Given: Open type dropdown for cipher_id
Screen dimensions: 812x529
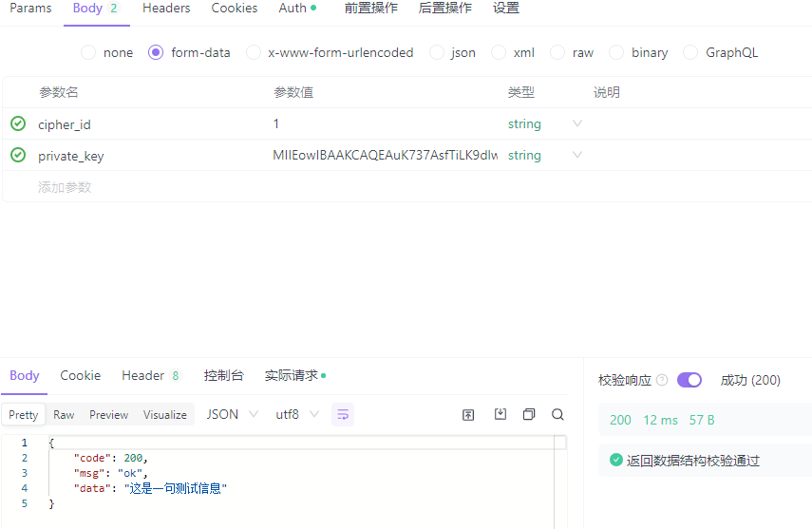Looking at the screenshot, I should point(576,123).
